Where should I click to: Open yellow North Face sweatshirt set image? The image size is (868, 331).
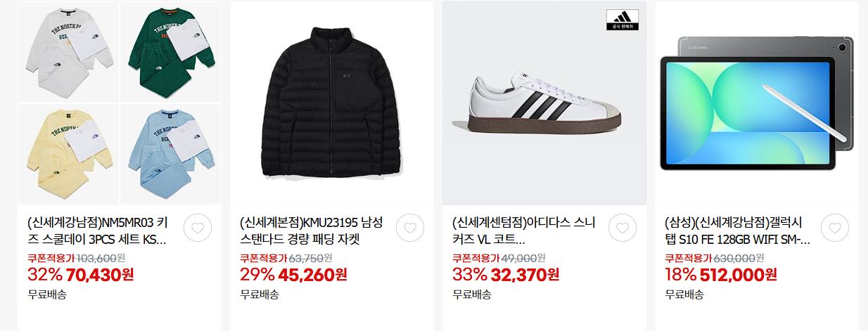68,154
